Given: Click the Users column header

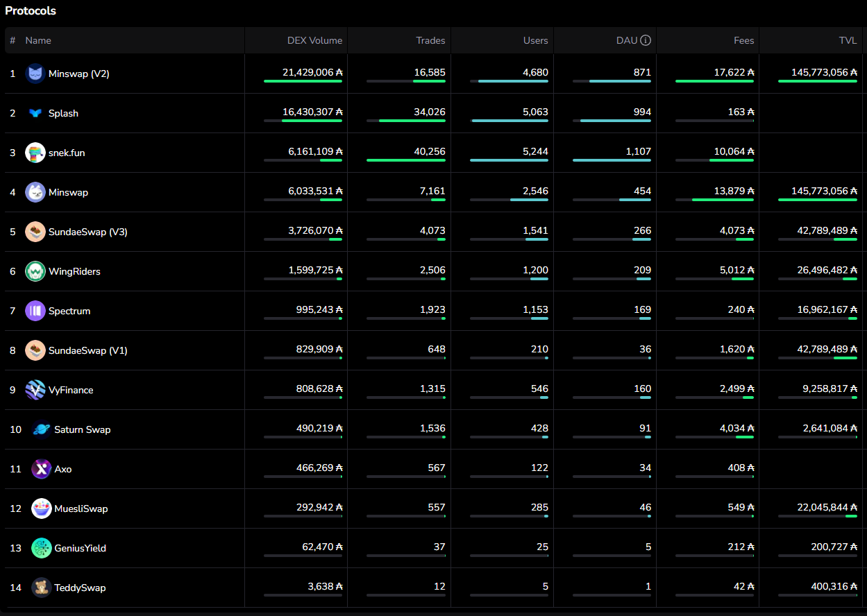Looking at the screenshot, I should (x=535, y=40).
